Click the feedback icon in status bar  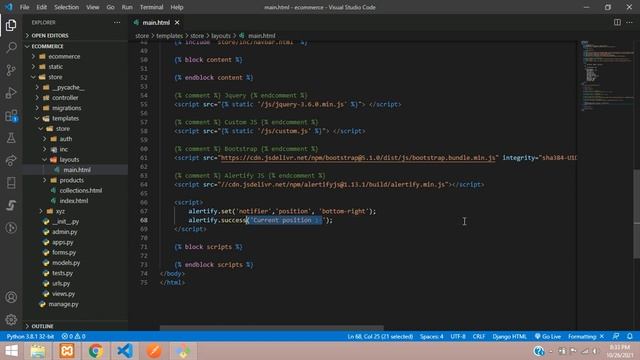pyautogui.click(x=616, y=336)
